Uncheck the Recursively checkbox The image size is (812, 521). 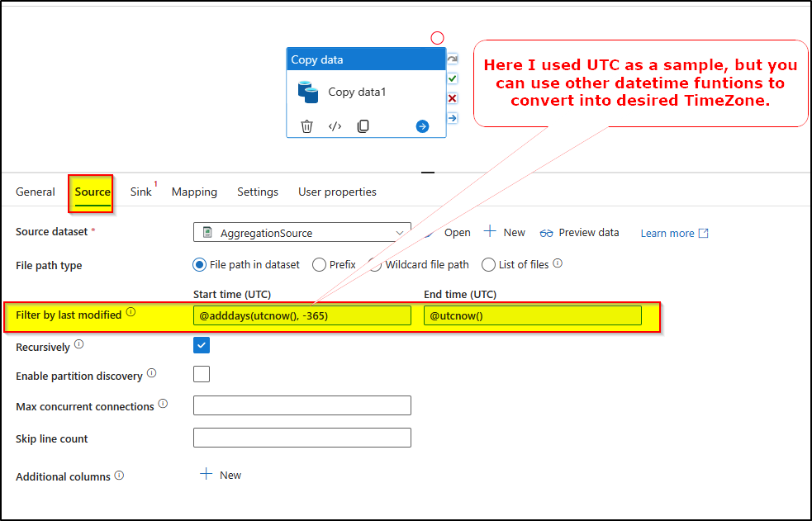tap(201, 345)
